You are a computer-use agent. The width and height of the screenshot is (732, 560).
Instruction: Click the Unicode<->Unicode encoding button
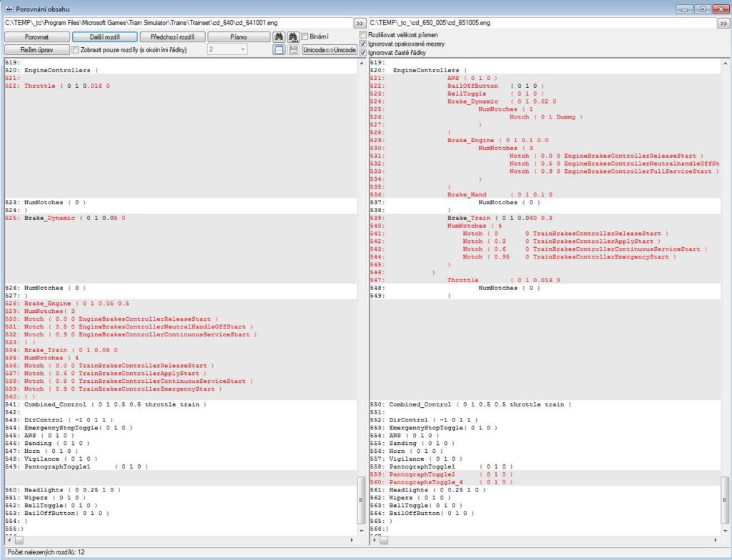coord(330,50)
